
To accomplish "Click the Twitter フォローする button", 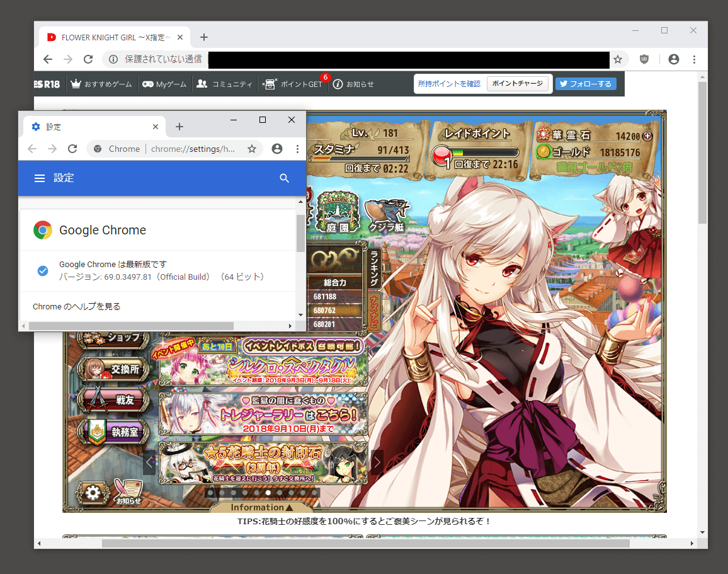I will click(586, 84).
